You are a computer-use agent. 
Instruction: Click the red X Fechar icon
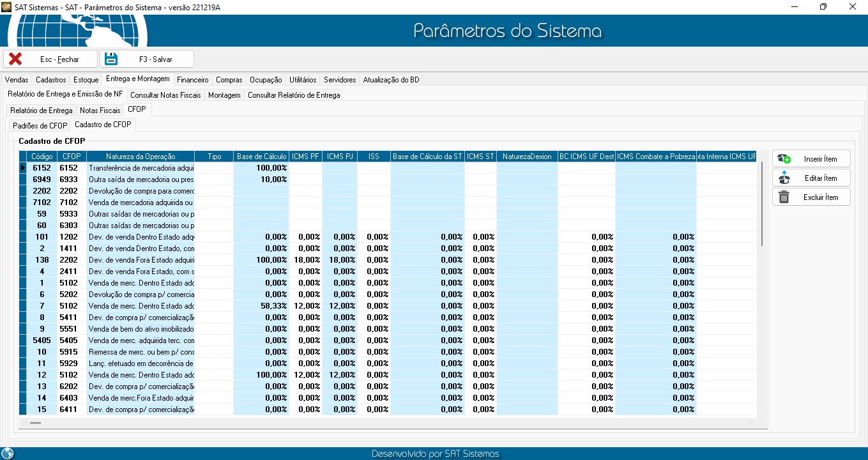click(15, 59)
